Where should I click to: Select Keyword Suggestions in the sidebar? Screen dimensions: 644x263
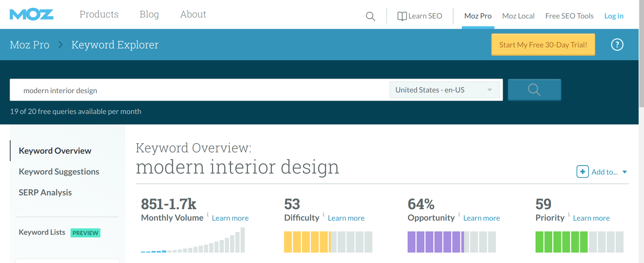click(59, 172)
